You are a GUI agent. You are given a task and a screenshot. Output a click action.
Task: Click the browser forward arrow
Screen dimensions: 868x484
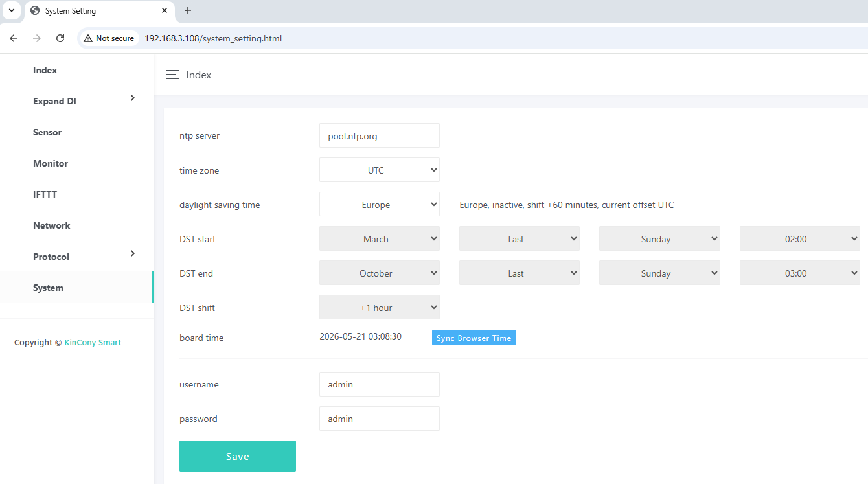click(37, 38)
